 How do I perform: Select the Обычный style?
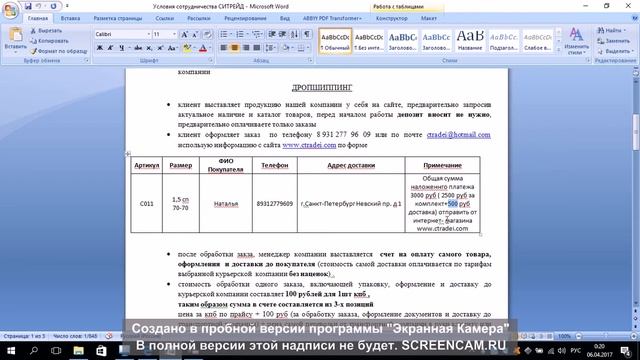coord(335,41)
